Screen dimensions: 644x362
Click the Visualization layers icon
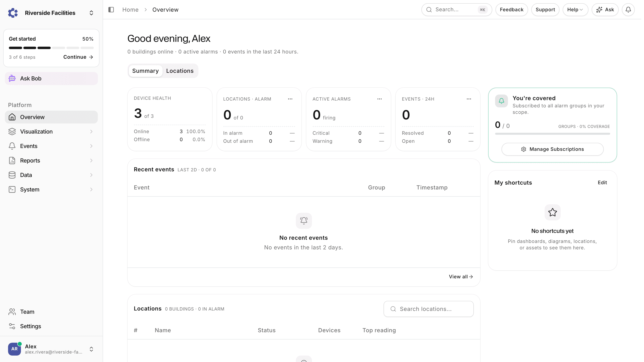click(x=12, y=131)
